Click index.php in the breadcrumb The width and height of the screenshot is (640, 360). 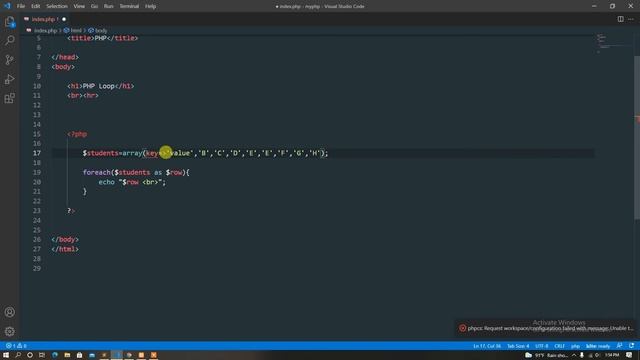tap(45, 31)
